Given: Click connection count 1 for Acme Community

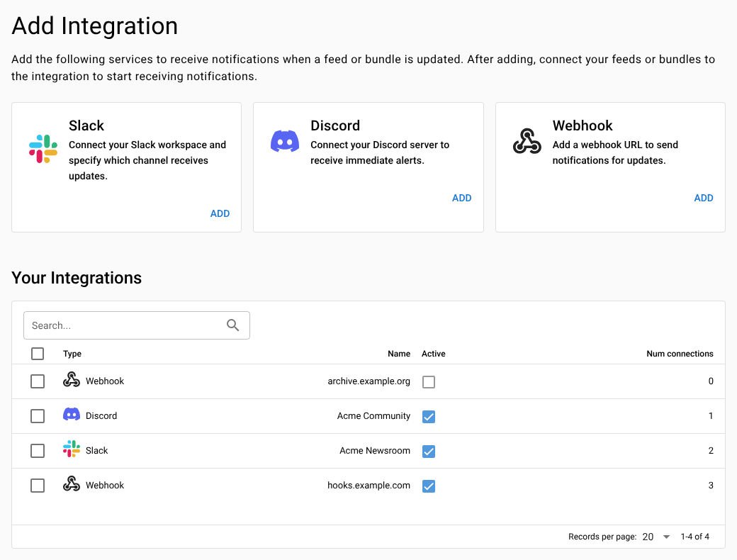Looking at the screenshot, I should (711, 415).
